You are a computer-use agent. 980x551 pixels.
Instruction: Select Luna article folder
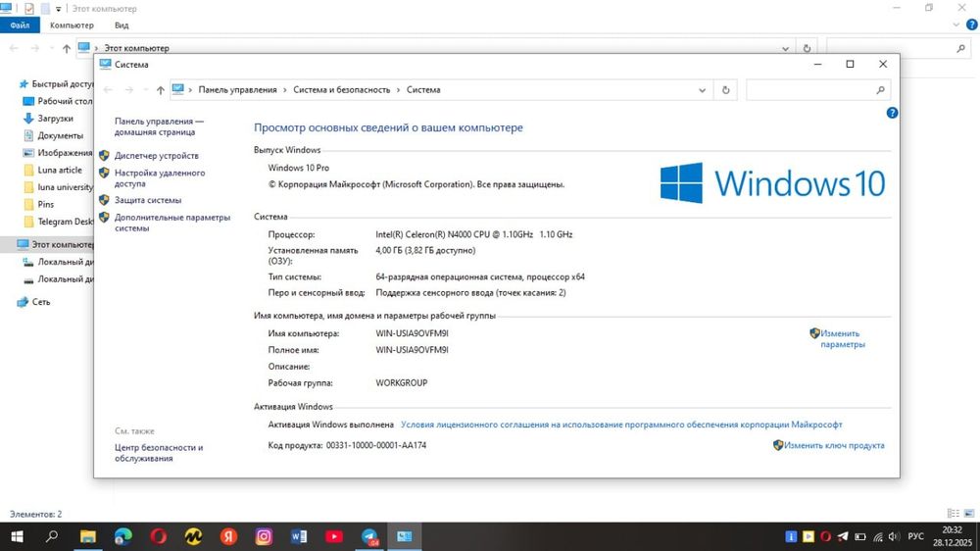click(x=52, y=171)
